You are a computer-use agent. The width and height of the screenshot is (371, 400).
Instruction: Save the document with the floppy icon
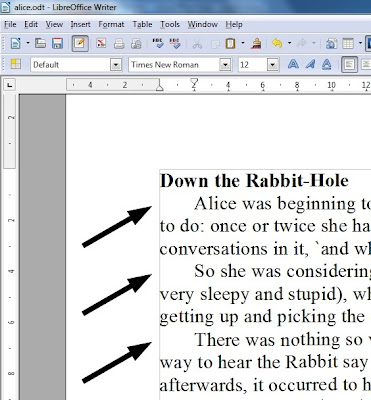coord(58,43)
